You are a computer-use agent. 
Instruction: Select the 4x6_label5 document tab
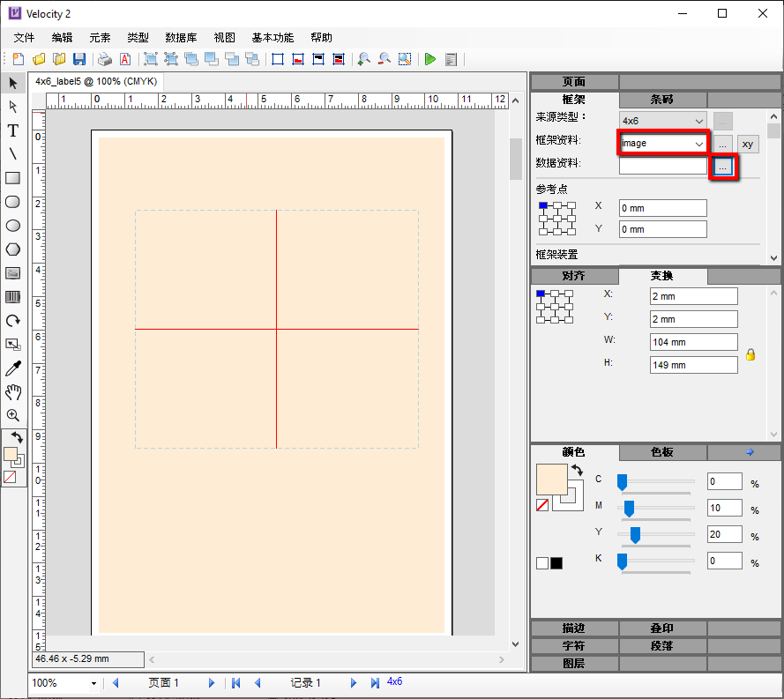96,81
